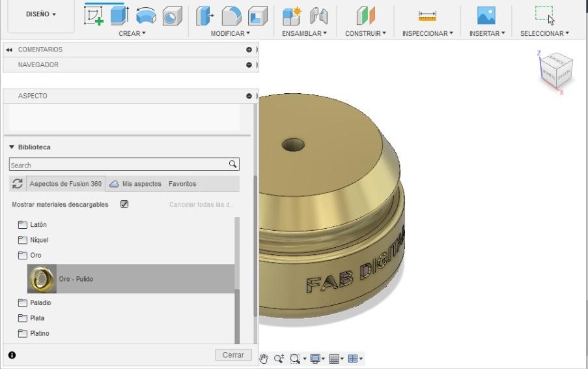Open the Construir dropdown menu

click(365, 33)
